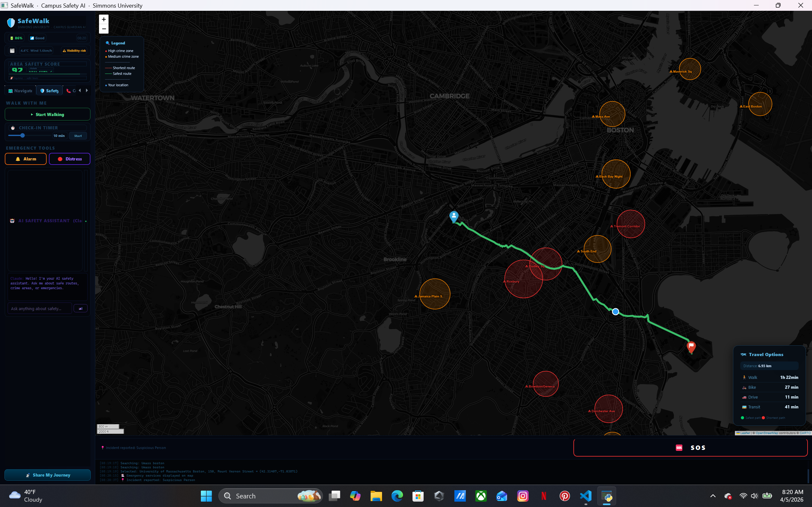
Task: Trigger the Alarm emergency tool
Action: coord(26,159)
